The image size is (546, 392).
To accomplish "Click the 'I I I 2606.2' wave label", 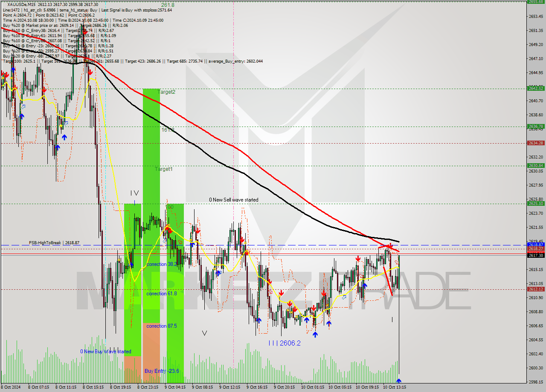I will click(x=285, y=343).
